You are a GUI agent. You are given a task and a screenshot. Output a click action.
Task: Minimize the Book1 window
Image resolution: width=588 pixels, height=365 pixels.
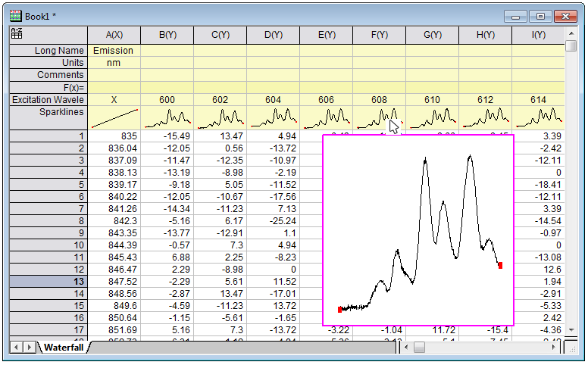pyautogui.click(x=518, y=15)
